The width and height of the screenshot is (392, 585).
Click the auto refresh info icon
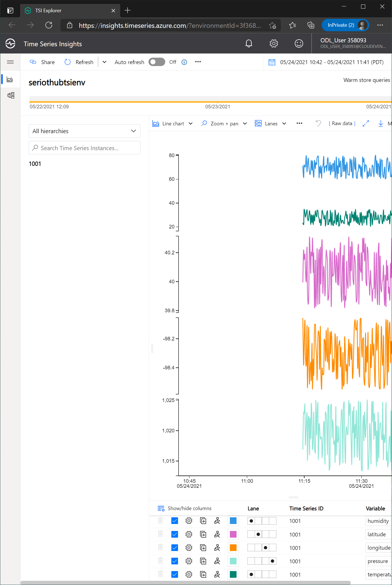click(184, 62)
